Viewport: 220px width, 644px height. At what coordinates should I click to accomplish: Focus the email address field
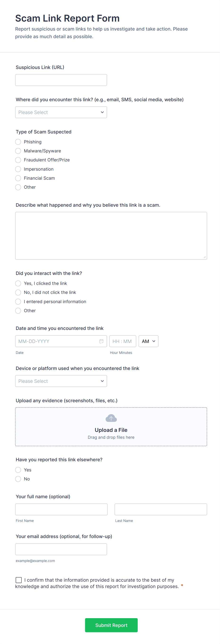point(61,549)
